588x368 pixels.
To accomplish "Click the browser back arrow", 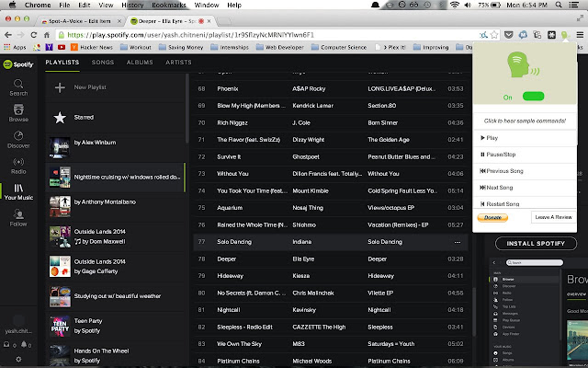I will 8,35.
